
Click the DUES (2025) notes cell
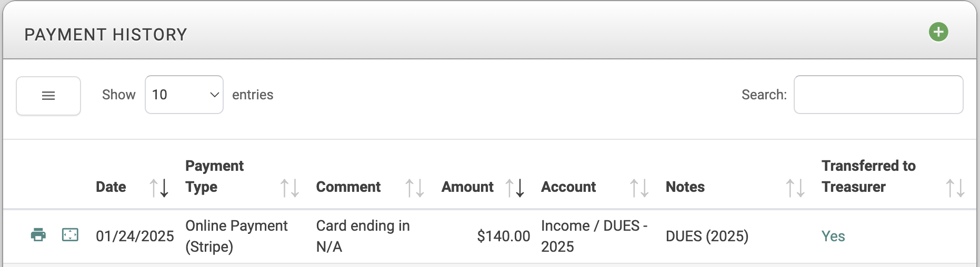click(x=707, y=236)
